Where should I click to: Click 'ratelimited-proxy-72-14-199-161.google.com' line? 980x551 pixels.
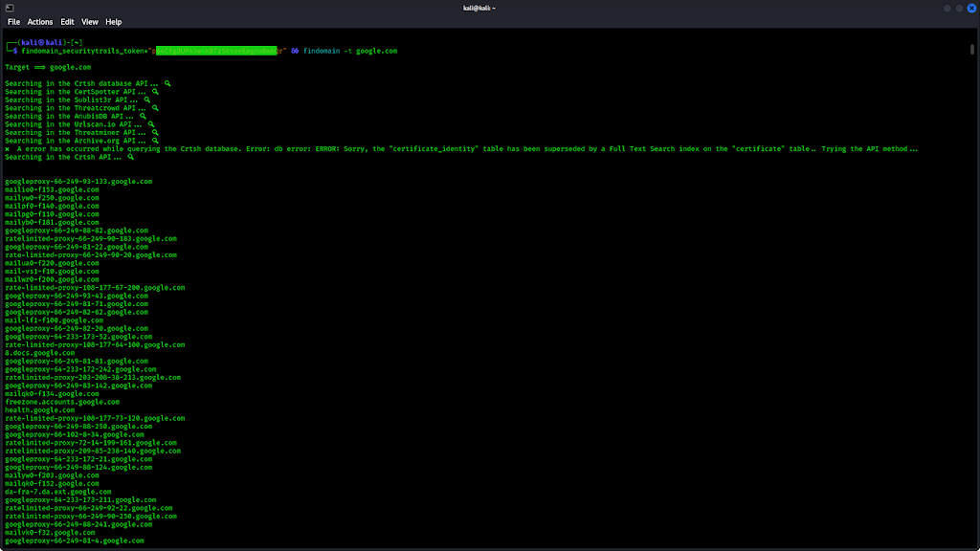pyautogui.click(x=91, y=442)
